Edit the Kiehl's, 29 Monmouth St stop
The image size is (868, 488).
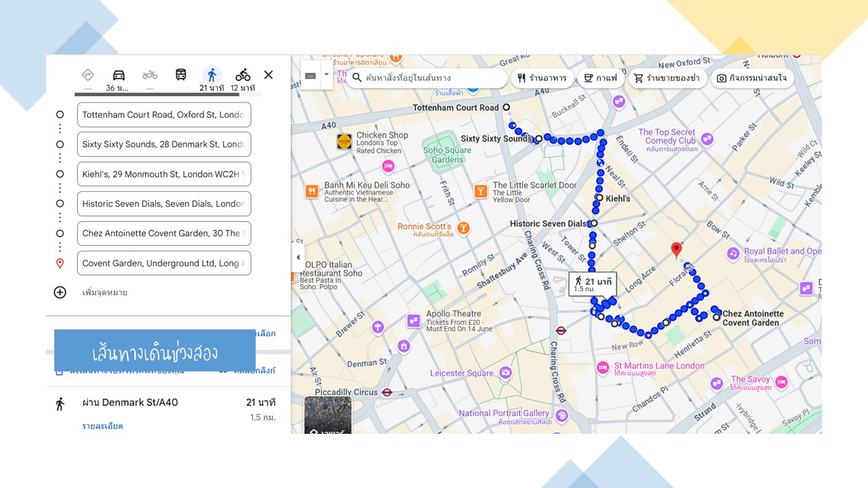click(164, 174)
